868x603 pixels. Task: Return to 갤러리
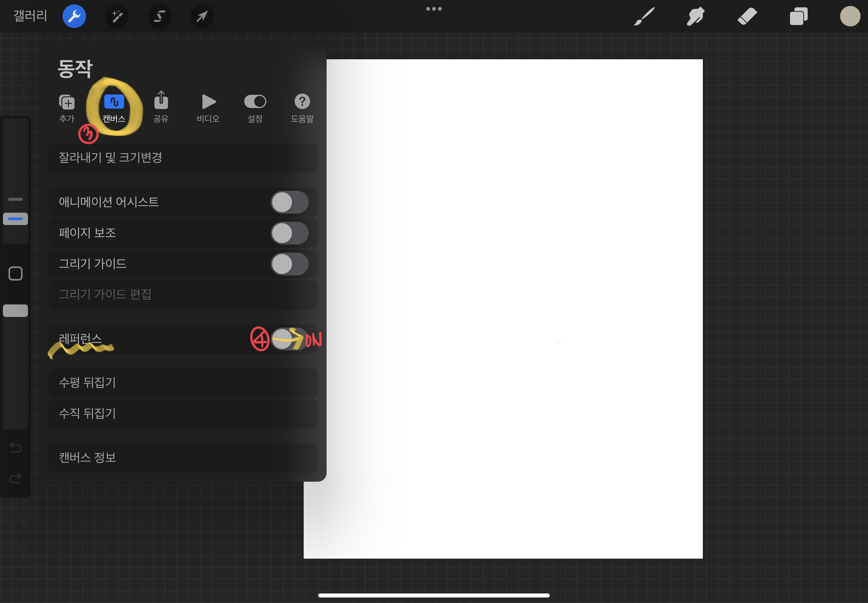point(30,16)
